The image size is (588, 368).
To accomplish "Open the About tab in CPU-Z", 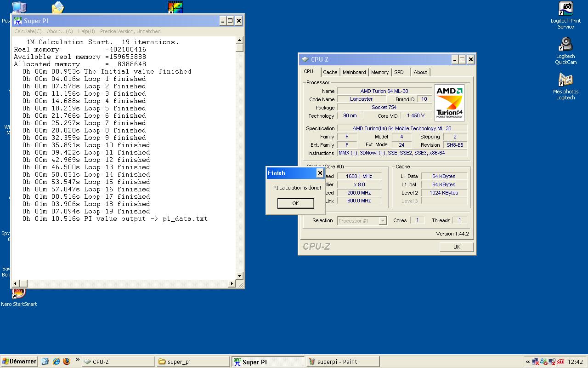I will click(x=420, y=72).
